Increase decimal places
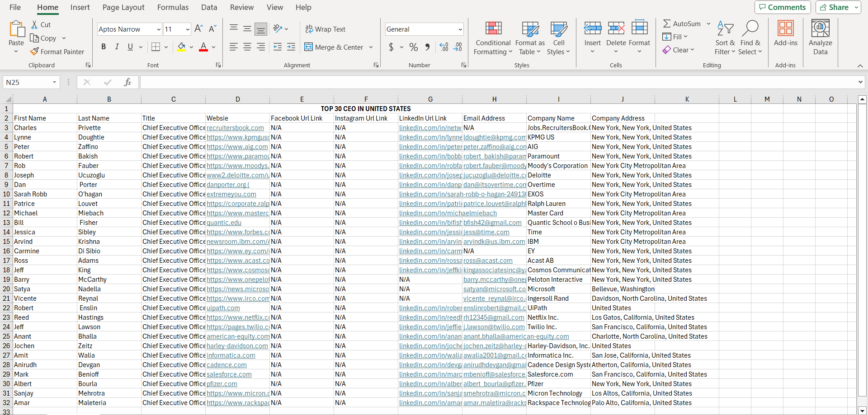This screenshot has height=415, width=868. 444,47
